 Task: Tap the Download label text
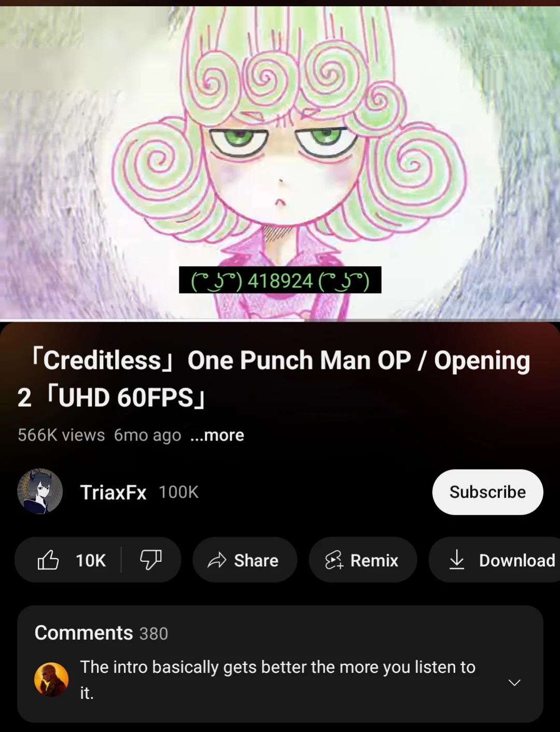pos(517,560)
